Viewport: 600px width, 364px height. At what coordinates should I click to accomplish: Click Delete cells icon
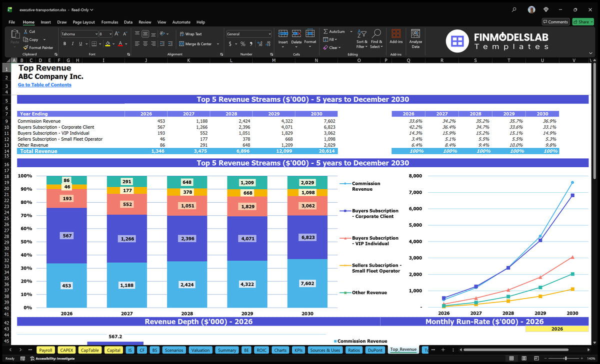(296, 34)
